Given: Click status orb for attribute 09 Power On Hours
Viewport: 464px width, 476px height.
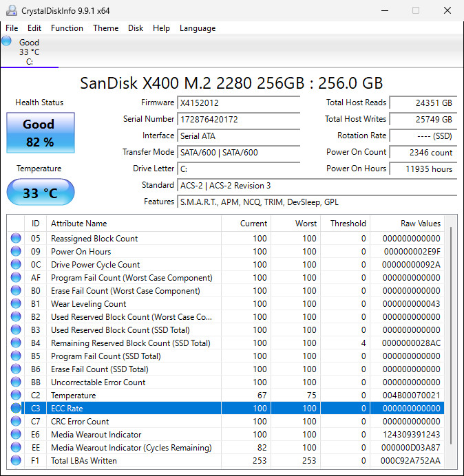Looking at the screenshot, I should click(16, 251).
